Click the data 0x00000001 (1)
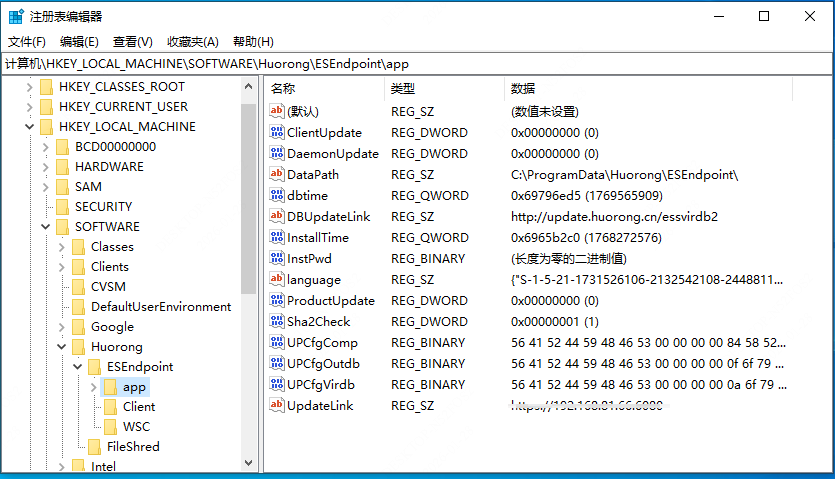835x479 pixels. coord(554,322)
